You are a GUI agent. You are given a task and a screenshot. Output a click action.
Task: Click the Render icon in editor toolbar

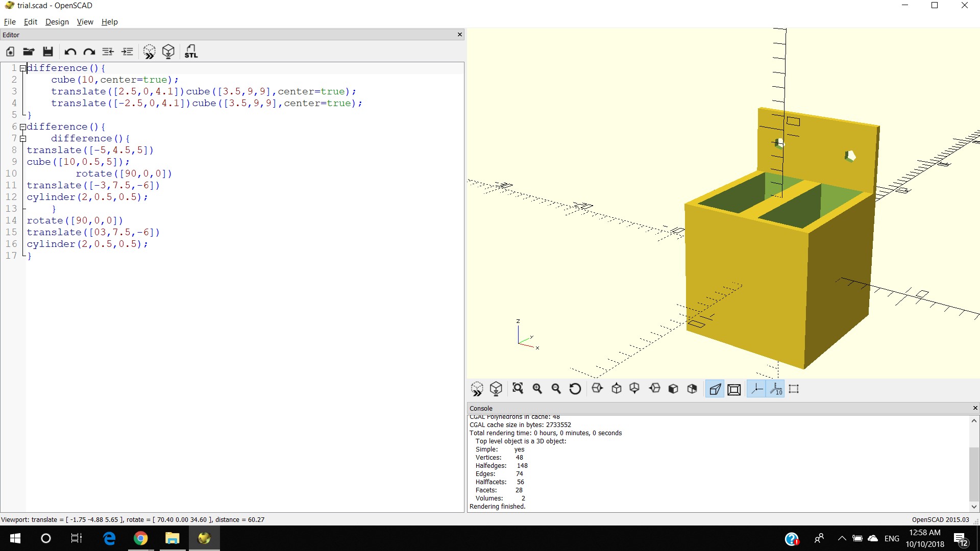[x=168, y=52]
